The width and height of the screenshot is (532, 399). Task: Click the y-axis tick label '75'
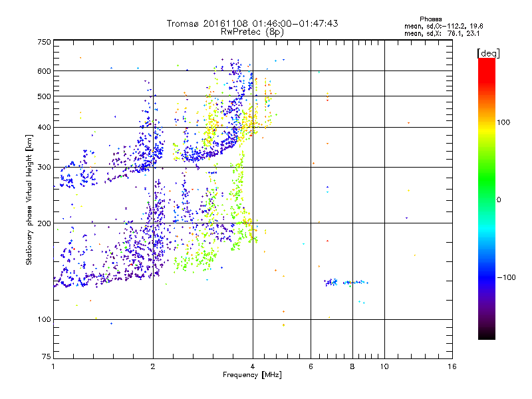[47, 356]
